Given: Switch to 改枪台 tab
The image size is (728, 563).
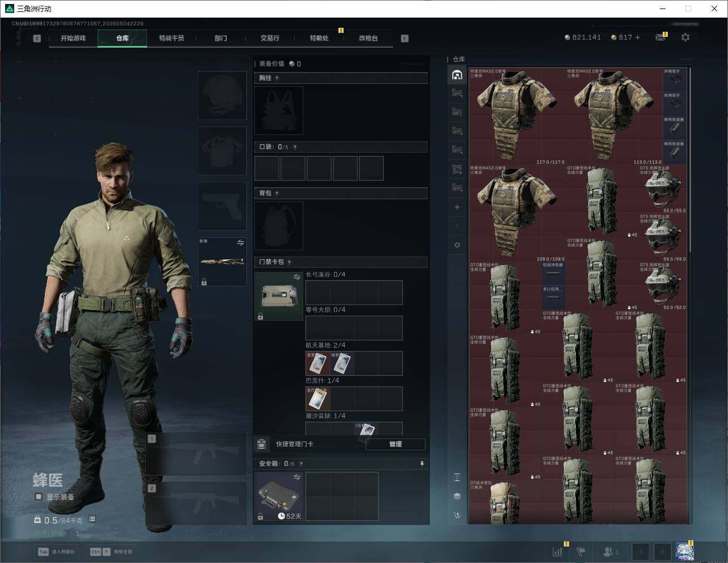Looking at the screenshot, I should 368,39.
